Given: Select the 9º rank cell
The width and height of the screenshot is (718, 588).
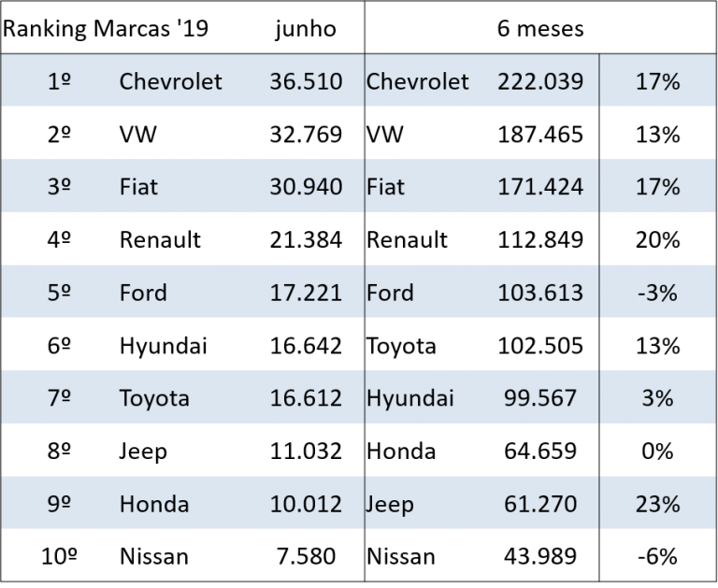Looking at the screenshot, I should pyautogui.click(x=59, y=504).
